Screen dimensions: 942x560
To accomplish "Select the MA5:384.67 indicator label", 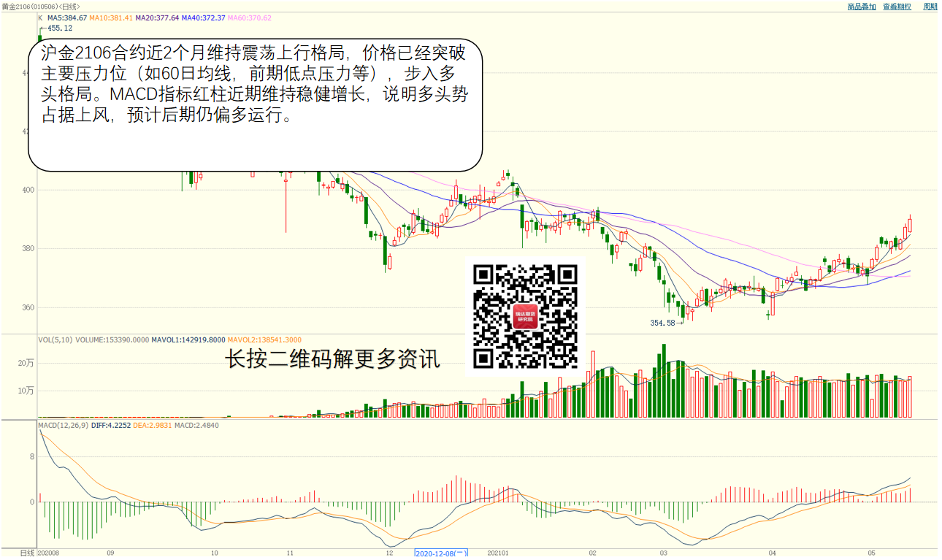I will [x=67, y=18].
